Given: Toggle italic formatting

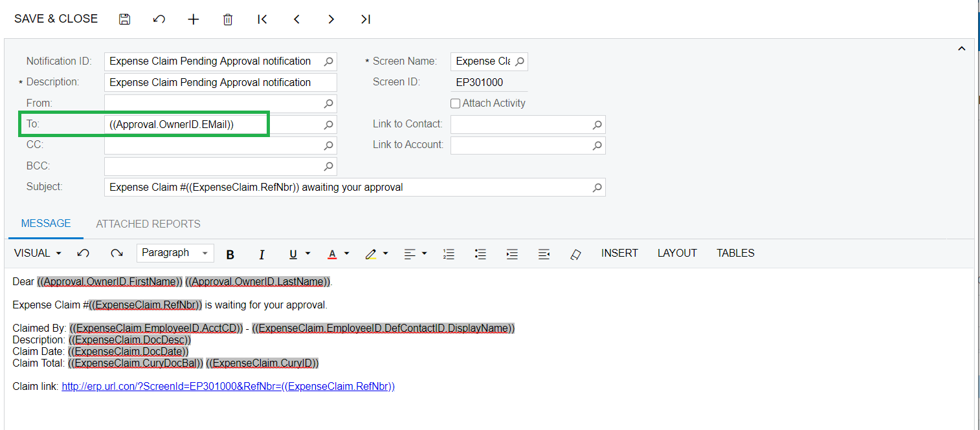Looking at the screenshot, I should click(x=262, y=255).
